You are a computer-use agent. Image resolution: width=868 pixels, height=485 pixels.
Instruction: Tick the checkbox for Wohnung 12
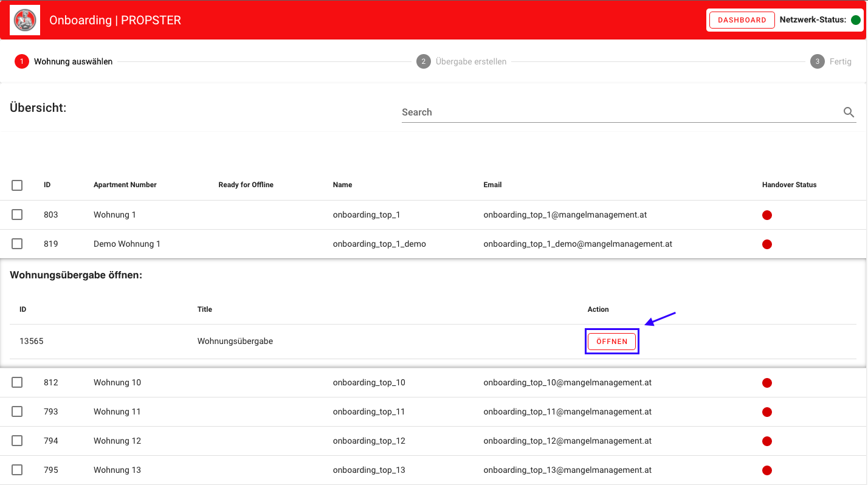click(x=17, y=441)
